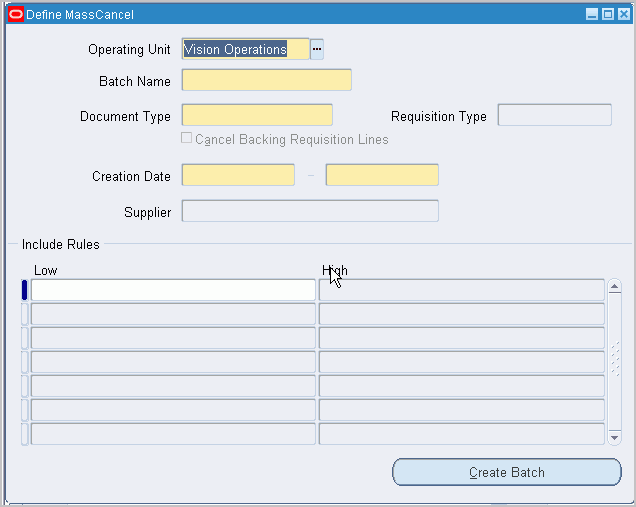Maximize the Define MassCancel window
The image size is (636, 507).
[608, 15]
